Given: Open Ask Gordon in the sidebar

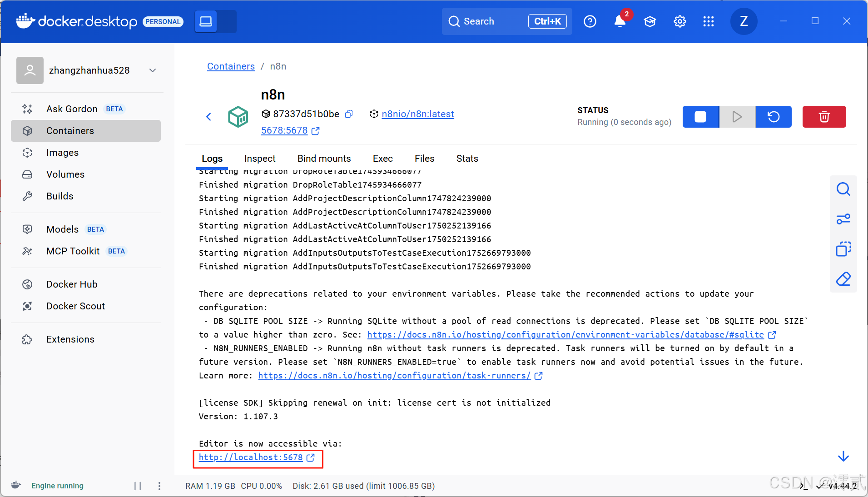Looking at the screenshot, I should click(86, 109).
